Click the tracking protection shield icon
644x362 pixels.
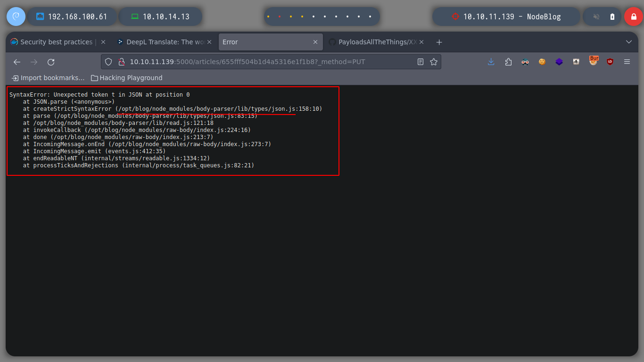coord(108,62)
